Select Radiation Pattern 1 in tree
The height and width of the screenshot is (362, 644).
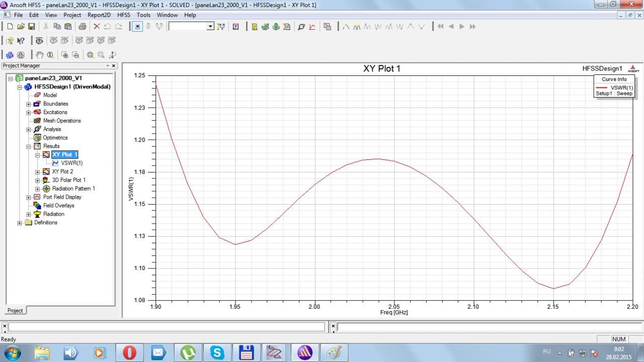(73, 189)
